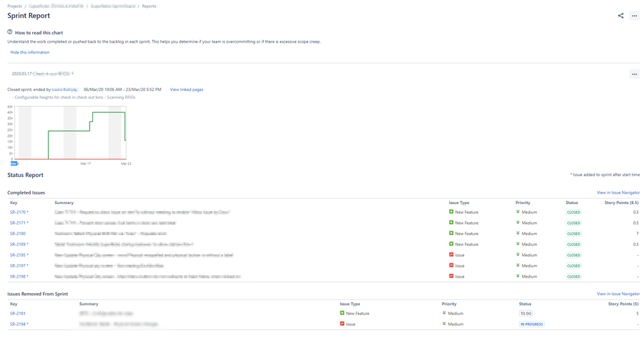The width and height of the screenshot is (644, 337).
Task: Open issue SR-2180
Action: click(17, 234)
